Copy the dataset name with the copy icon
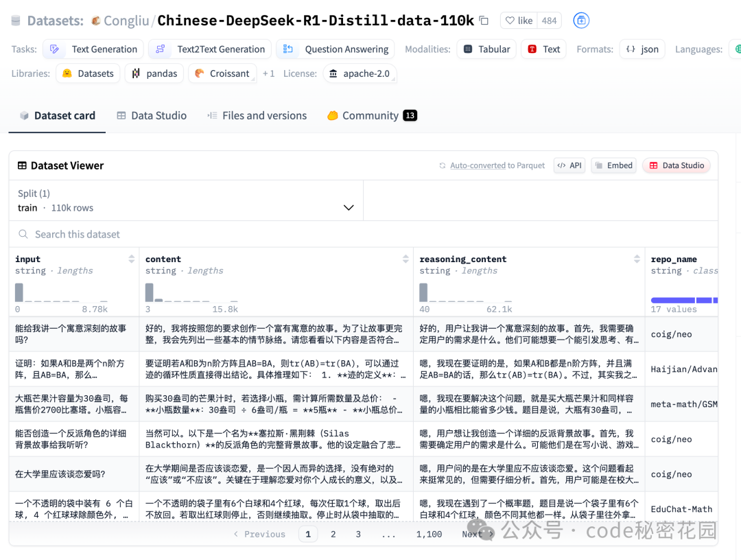 point(484,21)
